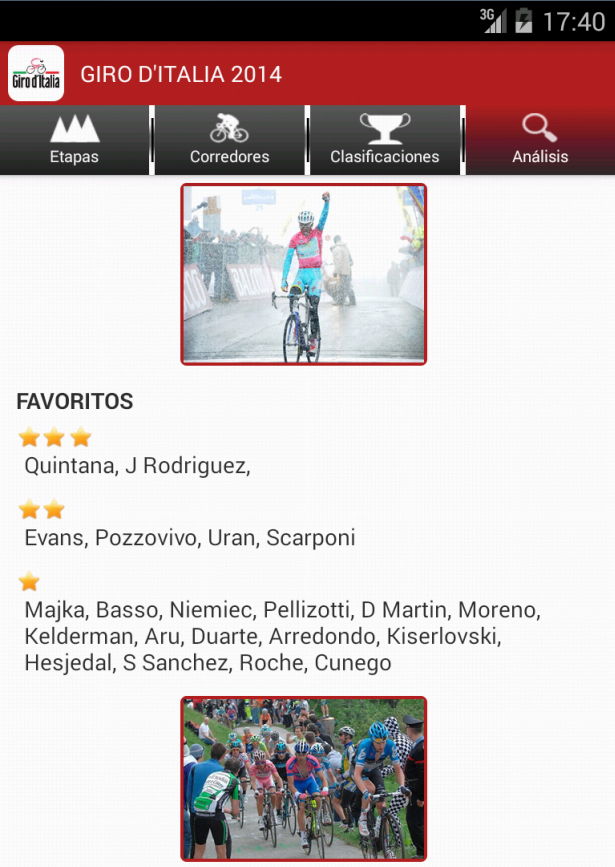Switch to the Clasificaciones tab

point(385,140)
